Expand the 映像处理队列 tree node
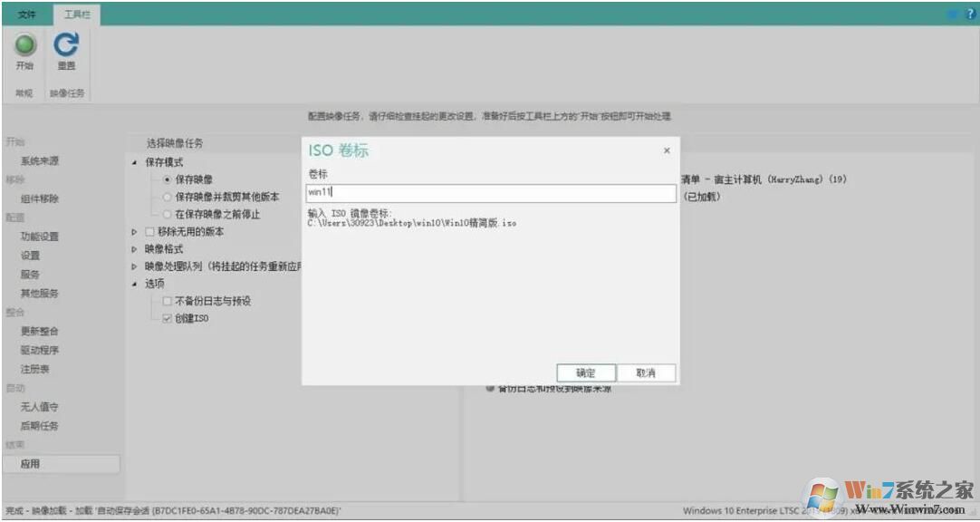Screen dimensions: 980x522 (x=135, y=266)
